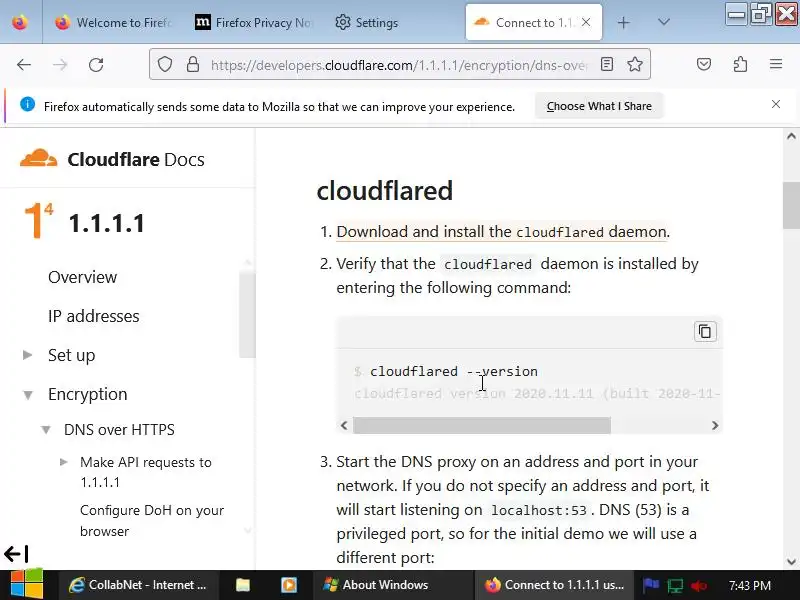Click the flag icon in system tray

(651, 585)
